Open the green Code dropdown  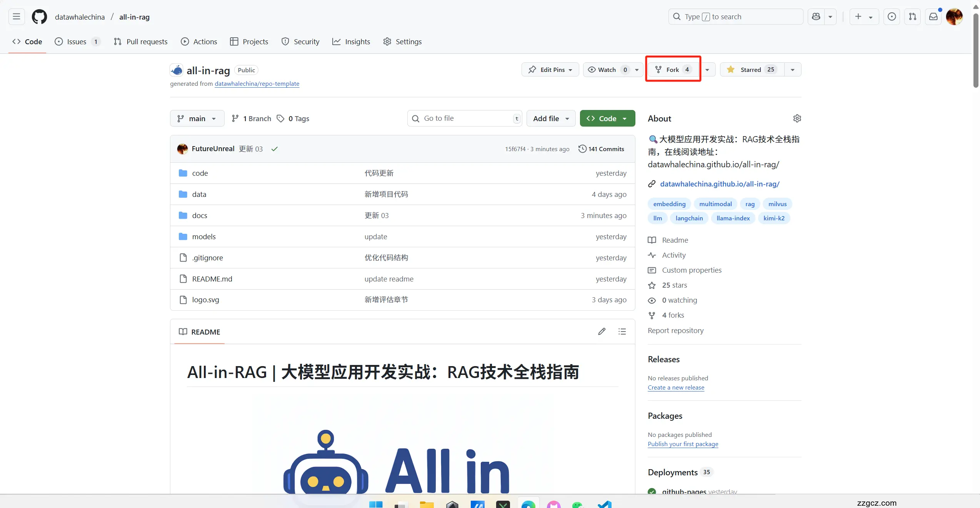(607, 118)
